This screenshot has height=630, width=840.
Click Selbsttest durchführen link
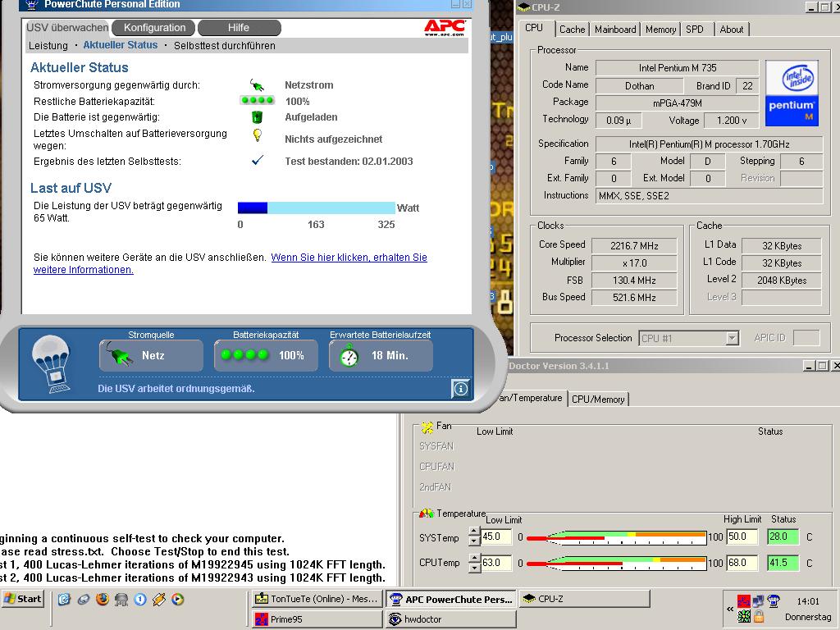[x=225, y=46]
